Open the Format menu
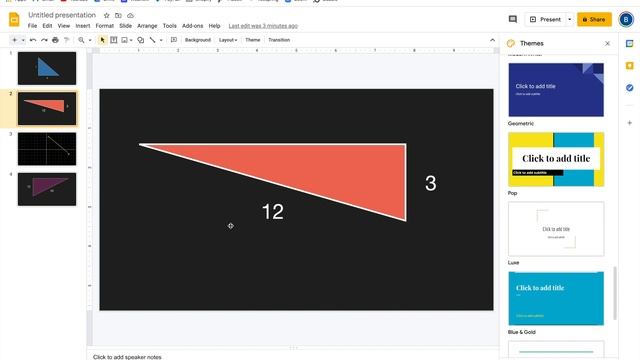 point(104,26)
